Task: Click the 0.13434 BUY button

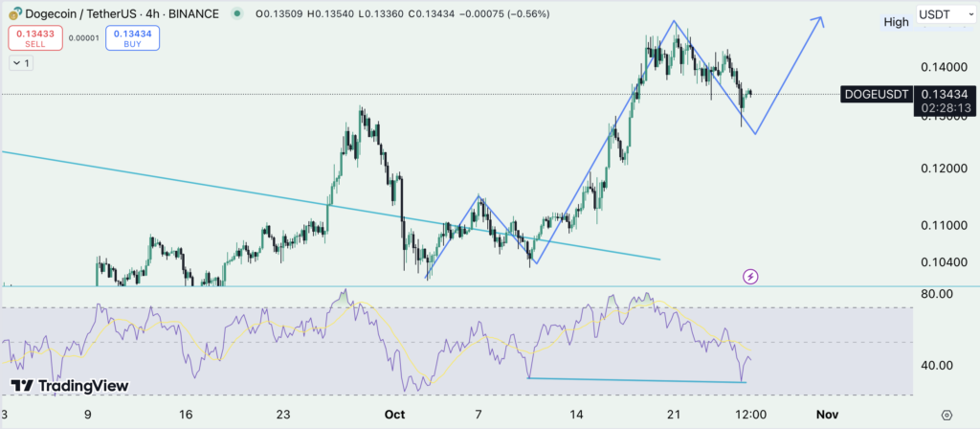Action: point(132,38)
